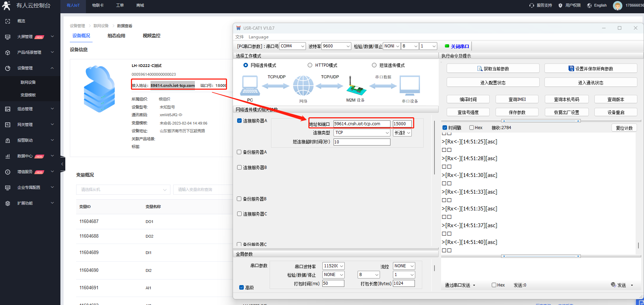This screenshot has width=644, height=305.
Task: Click the 概览 overview sidebar icon
Action: tap(8, 21)
